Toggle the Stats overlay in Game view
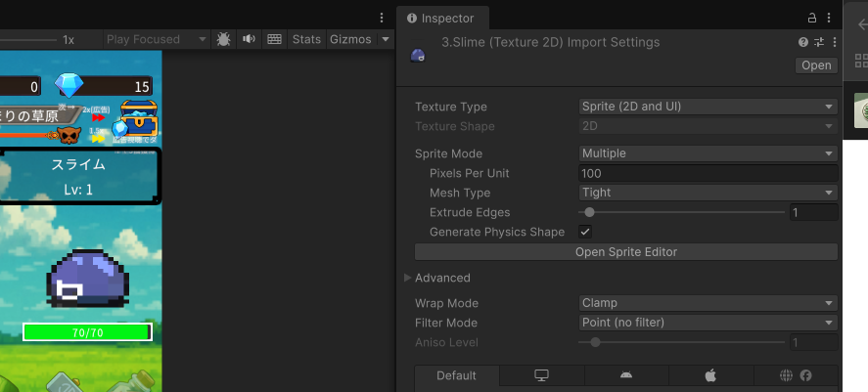 [x=306, y=39]
